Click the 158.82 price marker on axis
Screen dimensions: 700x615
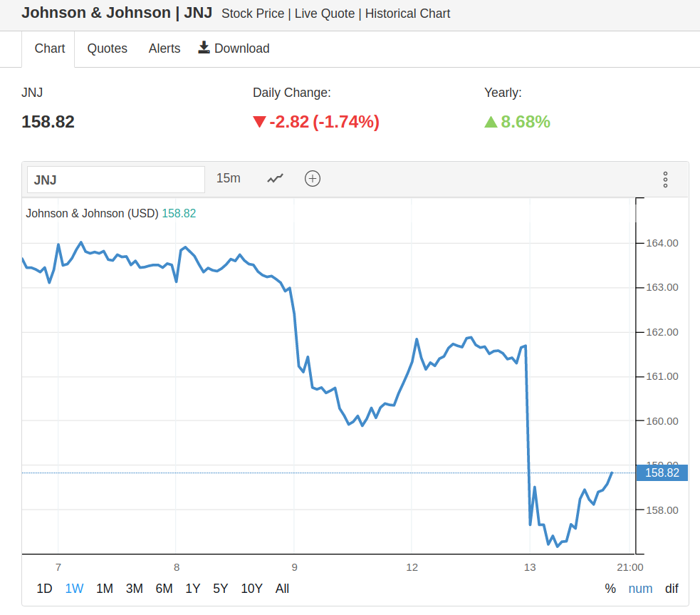pyautogui.click(x=662, y=472)
